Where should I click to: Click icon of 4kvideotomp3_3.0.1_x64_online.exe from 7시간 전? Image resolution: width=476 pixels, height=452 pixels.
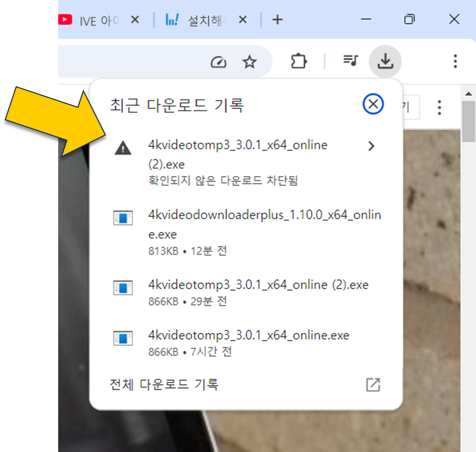[123, 338]
